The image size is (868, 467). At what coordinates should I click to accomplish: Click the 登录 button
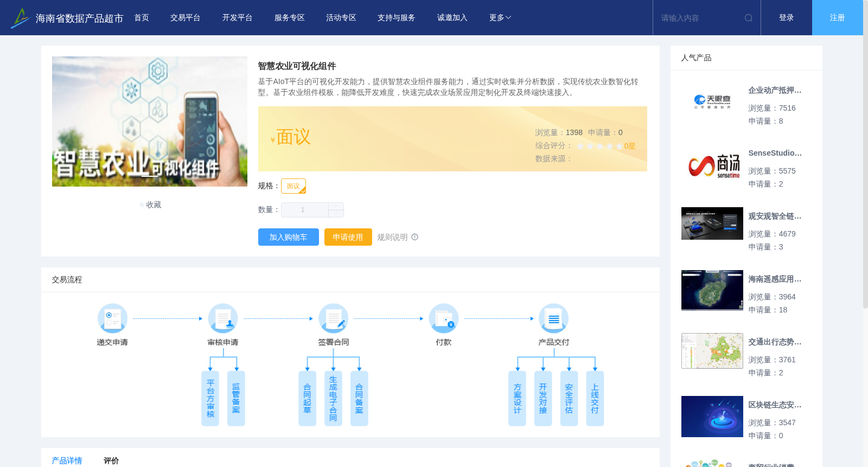pyautogui.click(x=787, y=18)
